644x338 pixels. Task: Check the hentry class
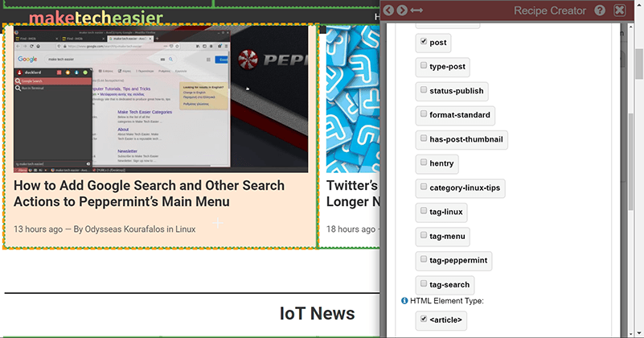[424, 163]
